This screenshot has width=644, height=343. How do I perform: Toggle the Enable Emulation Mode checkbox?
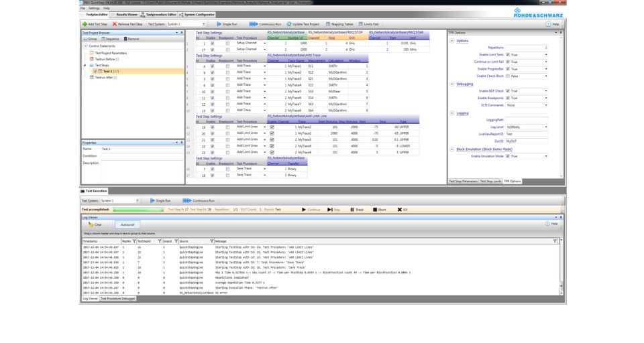point(508,156)
